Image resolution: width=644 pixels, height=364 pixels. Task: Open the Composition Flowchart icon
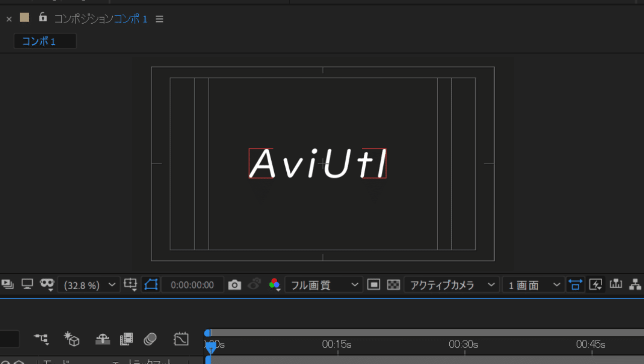pos(636,285)
